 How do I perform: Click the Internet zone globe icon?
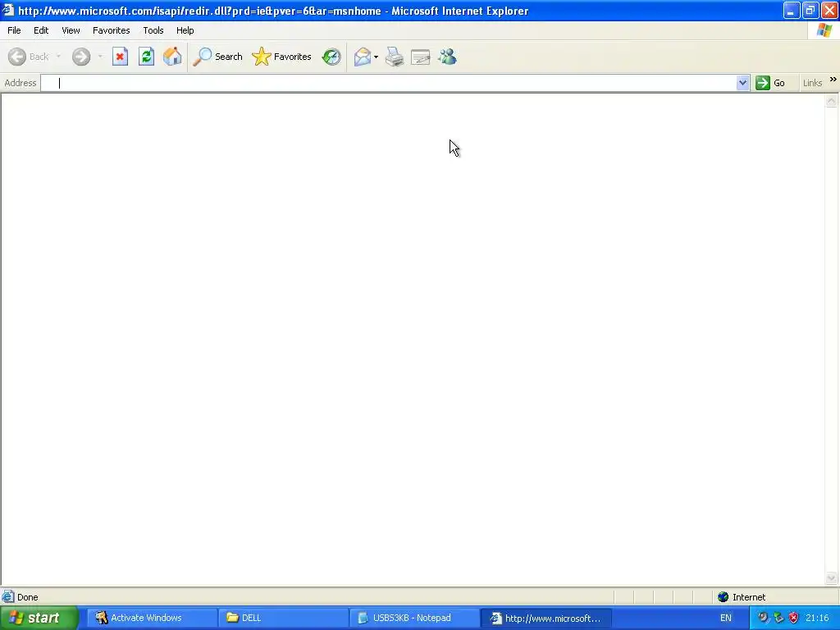pos(724,597)
